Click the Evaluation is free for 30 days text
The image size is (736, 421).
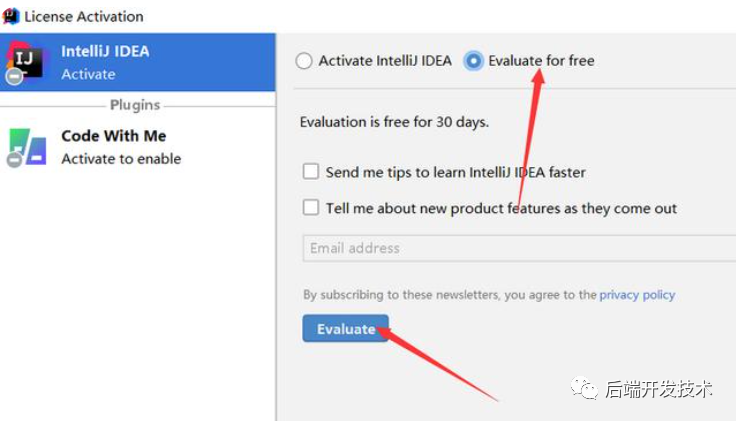394,122
